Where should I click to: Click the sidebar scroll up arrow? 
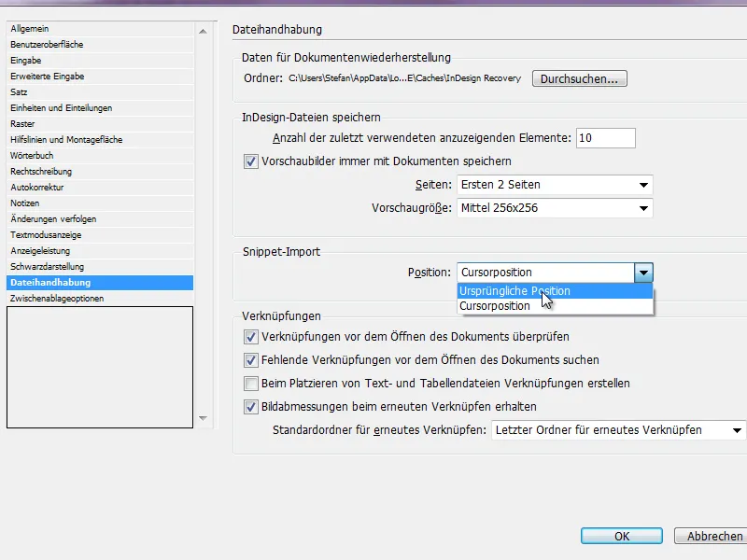point(203,32)
